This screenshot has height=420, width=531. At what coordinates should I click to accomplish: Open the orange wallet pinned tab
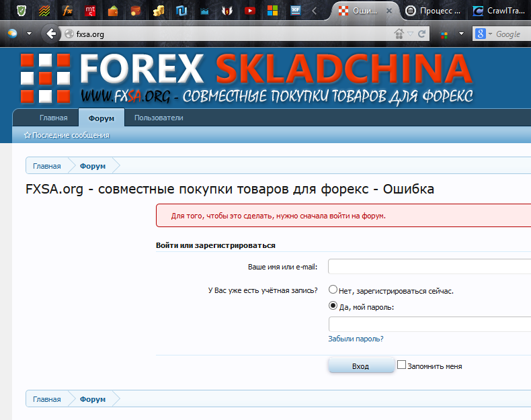[113, 11]
